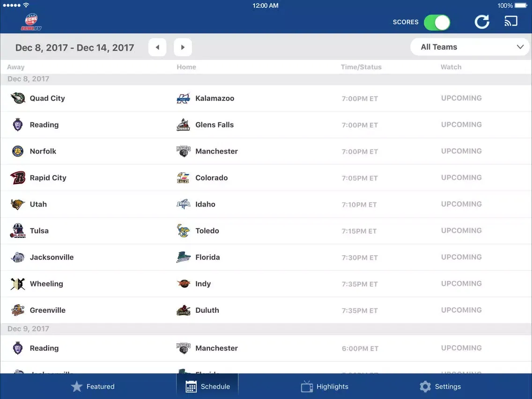Tap the Greenville team logo
This screenshot has height=399, width=532.
pyautogui.click(x=18, y=310)
